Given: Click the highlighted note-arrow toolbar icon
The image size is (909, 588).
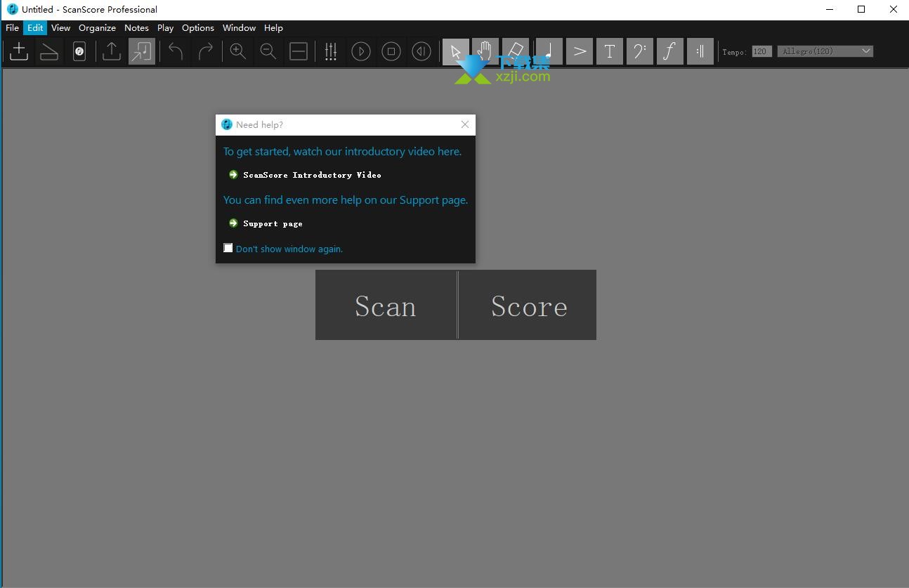Looking at the screenshot, I should point(142,51).
